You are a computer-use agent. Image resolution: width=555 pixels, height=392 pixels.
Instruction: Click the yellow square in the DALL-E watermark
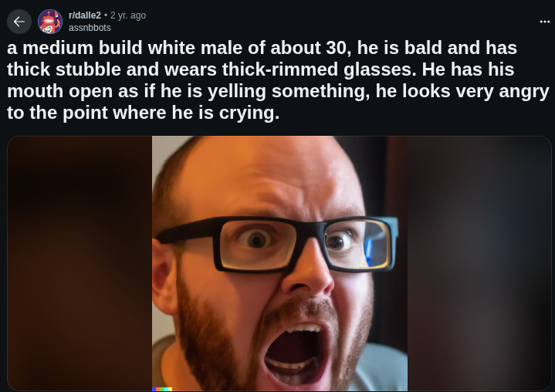point(171,389)
